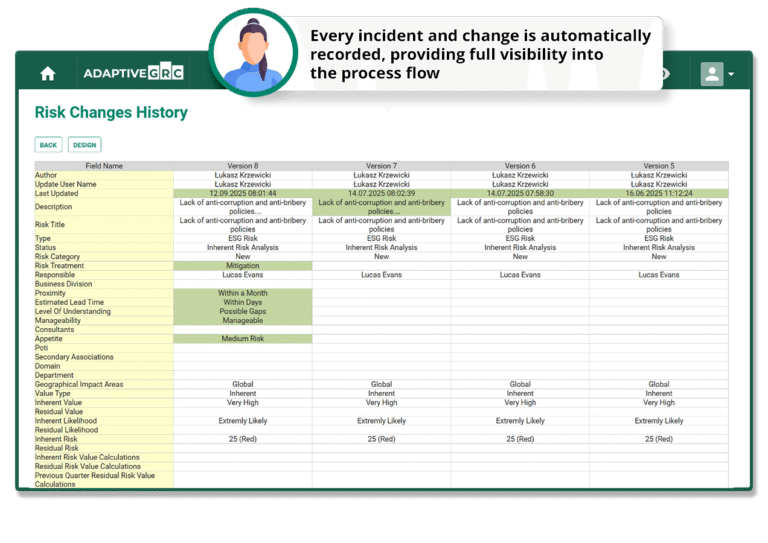Click the Level Of Understanding label
The height and width of the screenshot is (543, 768).
[104, 311]
